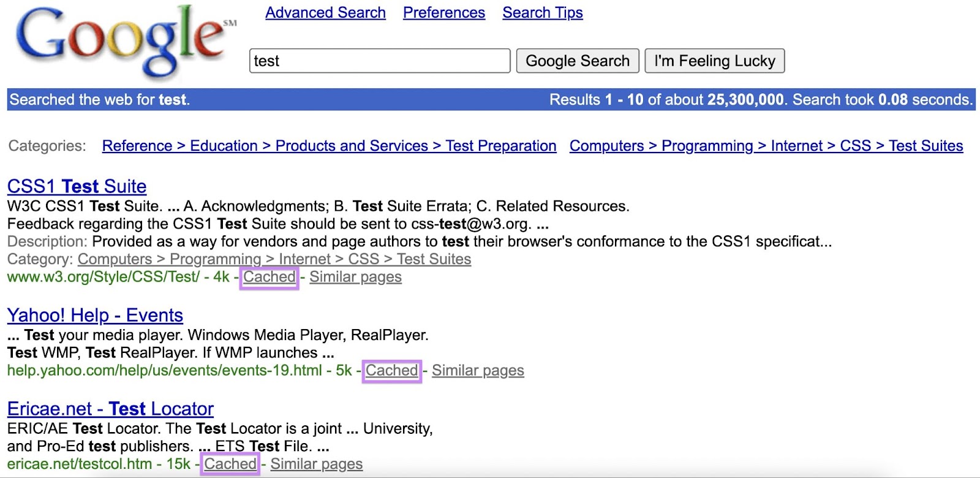Open the Test Preparation category link

coord(330,146)
